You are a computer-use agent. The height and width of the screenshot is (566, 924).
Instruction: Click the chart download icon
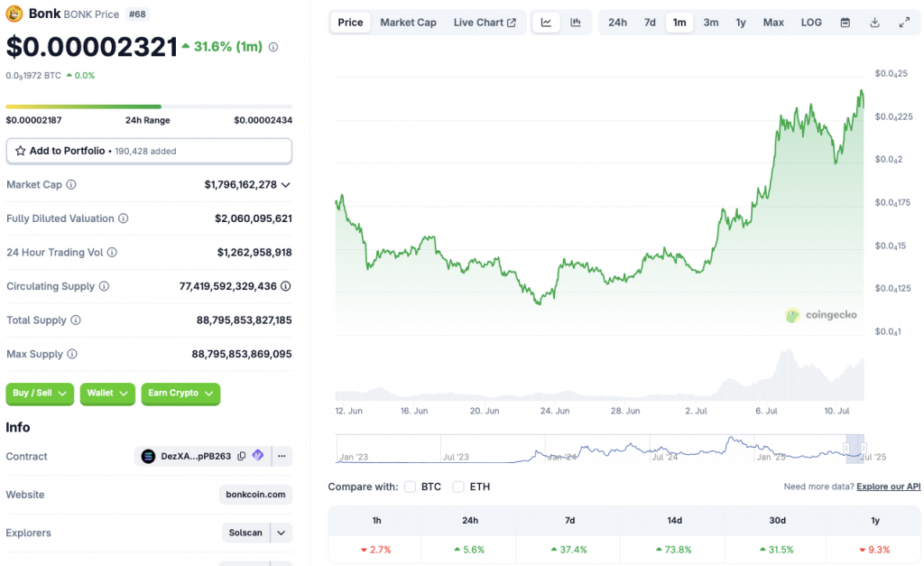click(873, 22)
